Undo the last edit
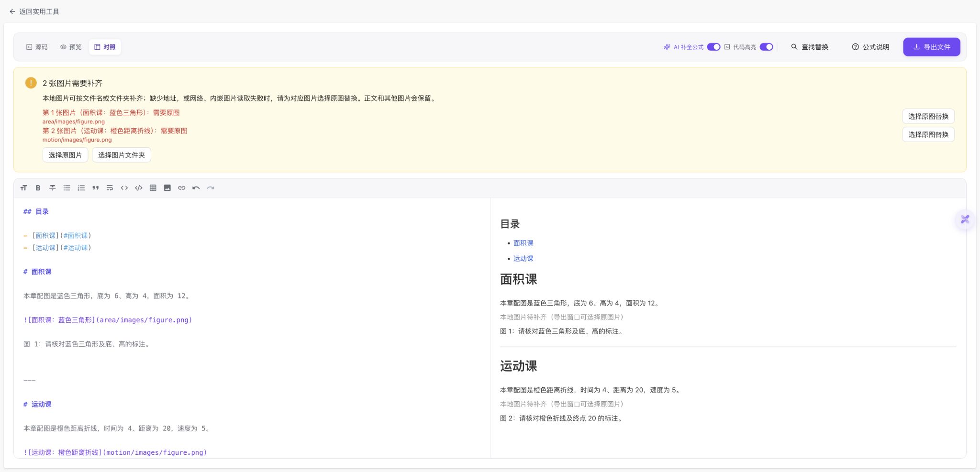This screenshot has width=980, height=472. pos(196,188)
